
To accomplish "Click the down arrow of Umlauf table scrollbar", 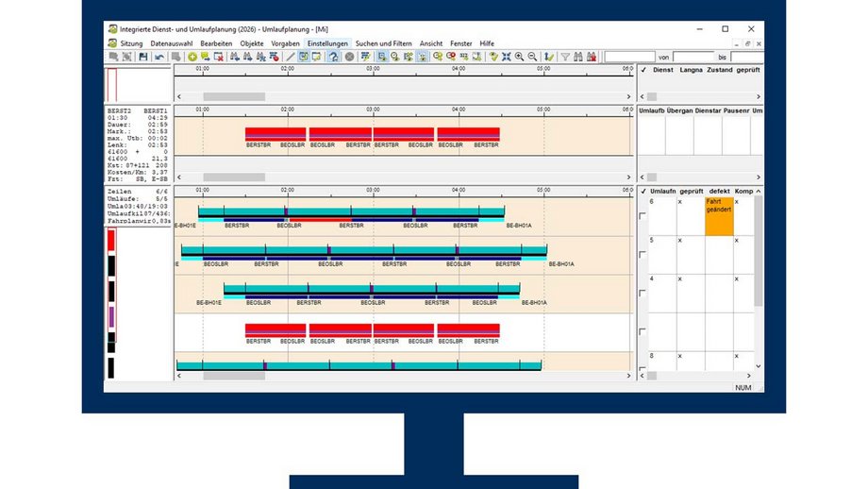I will [x=759, y=366].
